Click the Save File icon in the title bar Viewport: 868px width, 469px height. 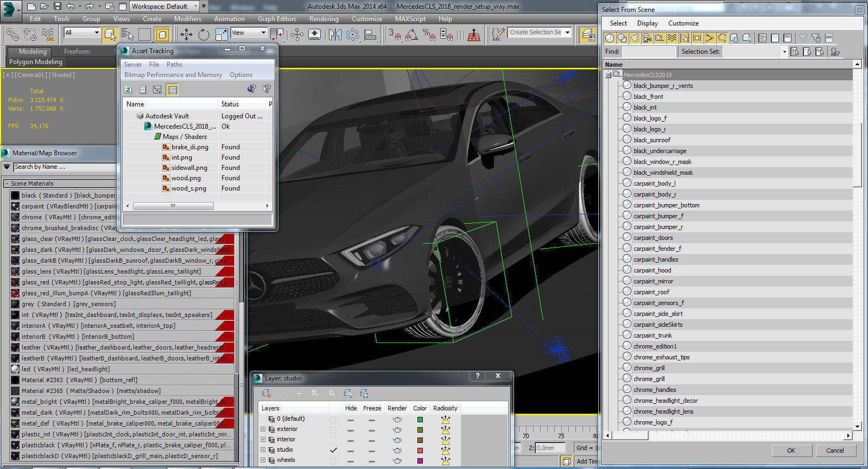point(57,7)
